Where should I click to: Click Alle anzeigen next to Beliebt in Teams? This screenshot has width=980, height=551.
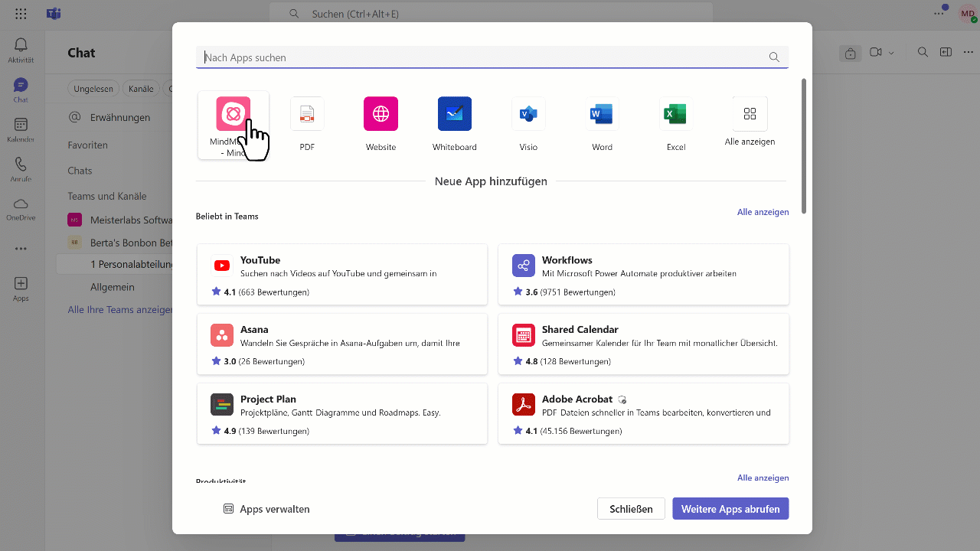point(763,212)
